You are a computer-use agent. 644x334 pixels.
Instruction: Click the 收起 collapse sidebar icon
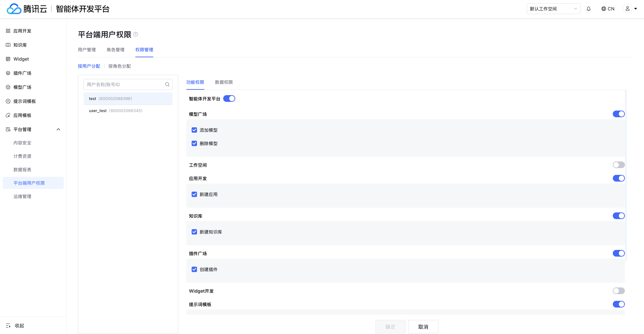pos(8,325)
